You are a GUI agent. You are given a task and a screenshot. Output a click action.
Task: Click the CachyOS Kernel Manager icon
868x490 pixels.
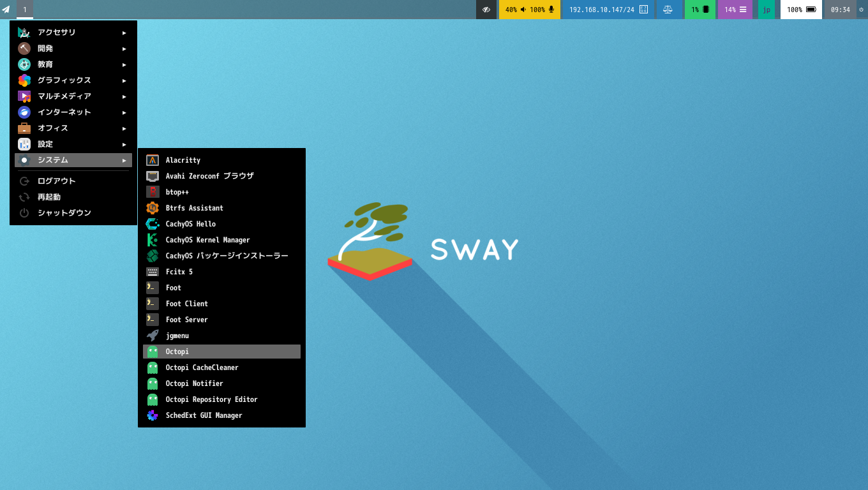[153, 240]
